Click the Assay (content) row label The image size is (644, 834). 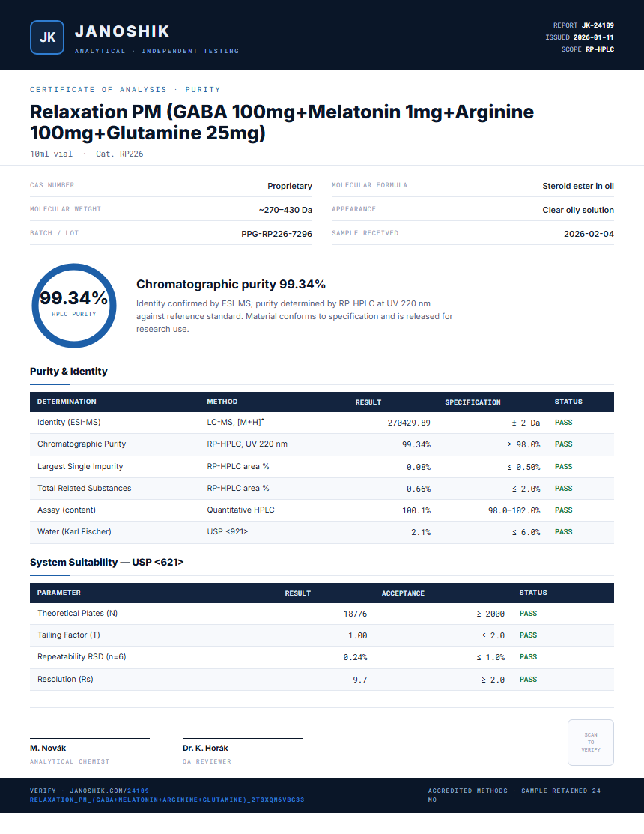click(x=67, y=510)
